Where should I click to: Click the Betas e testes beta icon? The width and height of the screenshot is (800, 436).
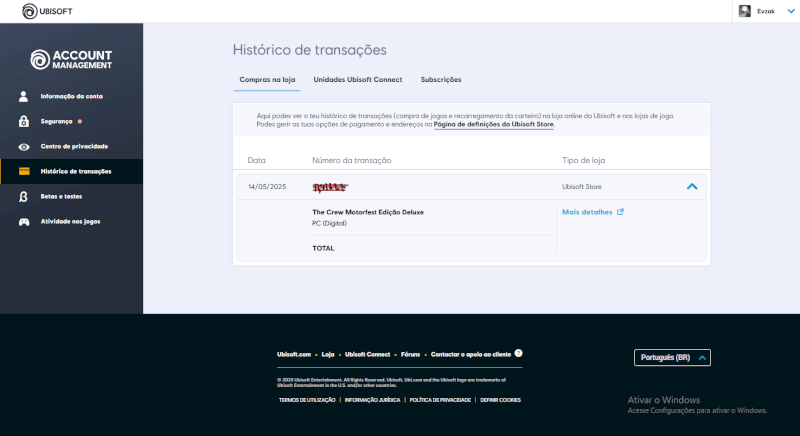point(23,197)
